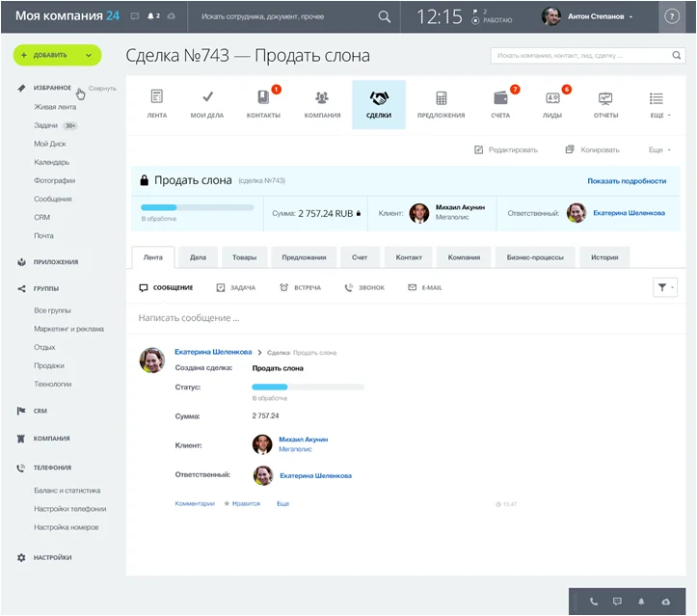Click the phone icon in bottom bar
Screen dimensions: 697x616
[x=594, y=602]
